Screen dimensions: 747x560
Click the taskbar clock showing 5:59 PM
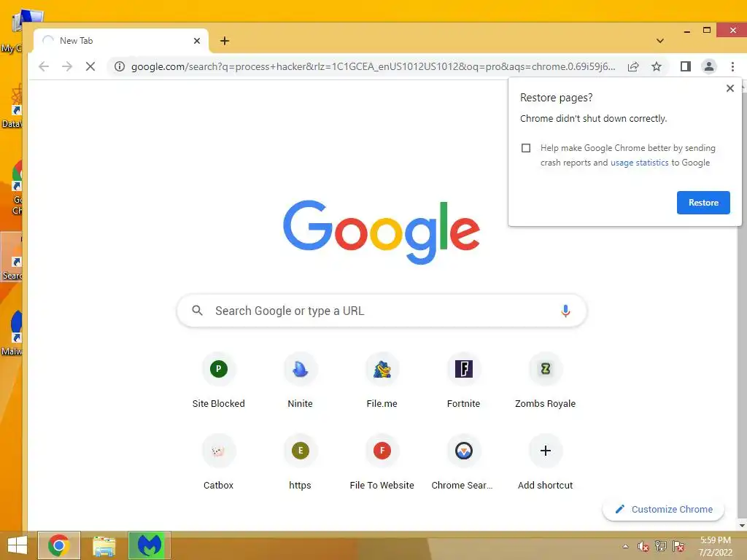tap(715, 546)
